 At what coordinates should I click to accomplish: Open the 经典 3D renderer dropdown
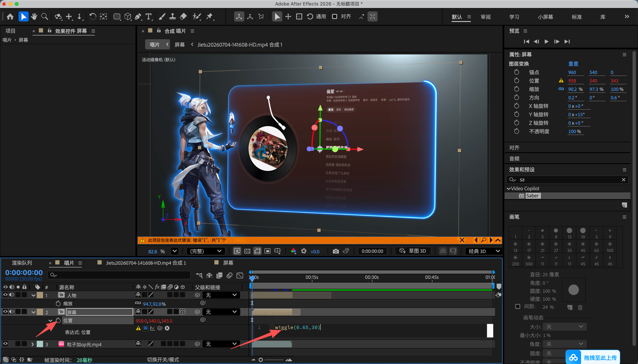pos(484,251)
